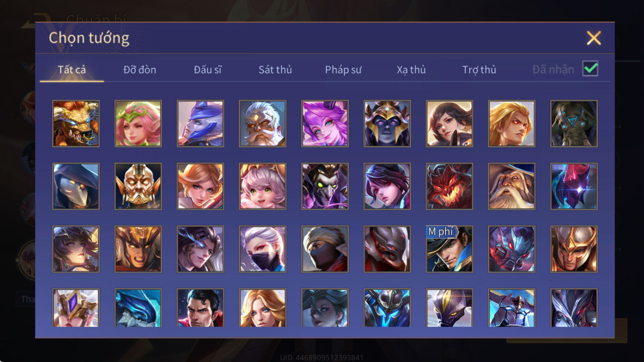Close the 'Chọn tướng' dialog
644x362 pixels.
(594, 38)
